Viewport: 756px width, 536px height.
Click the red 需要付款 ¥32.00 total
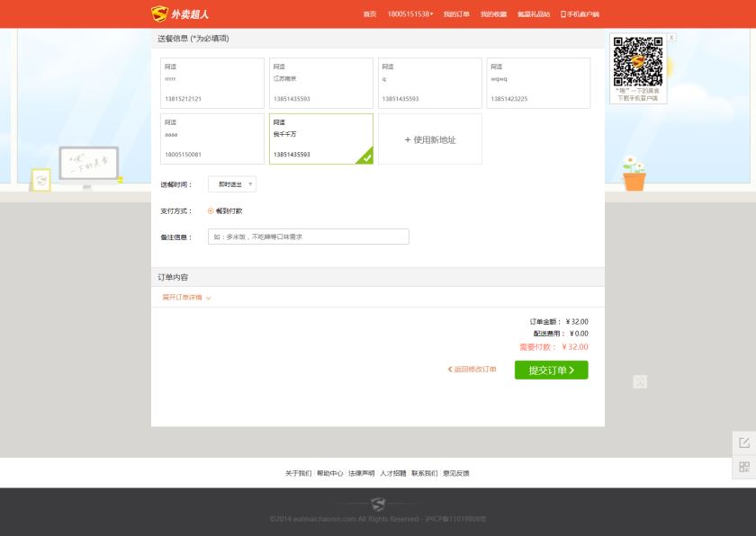pos(554,347)
